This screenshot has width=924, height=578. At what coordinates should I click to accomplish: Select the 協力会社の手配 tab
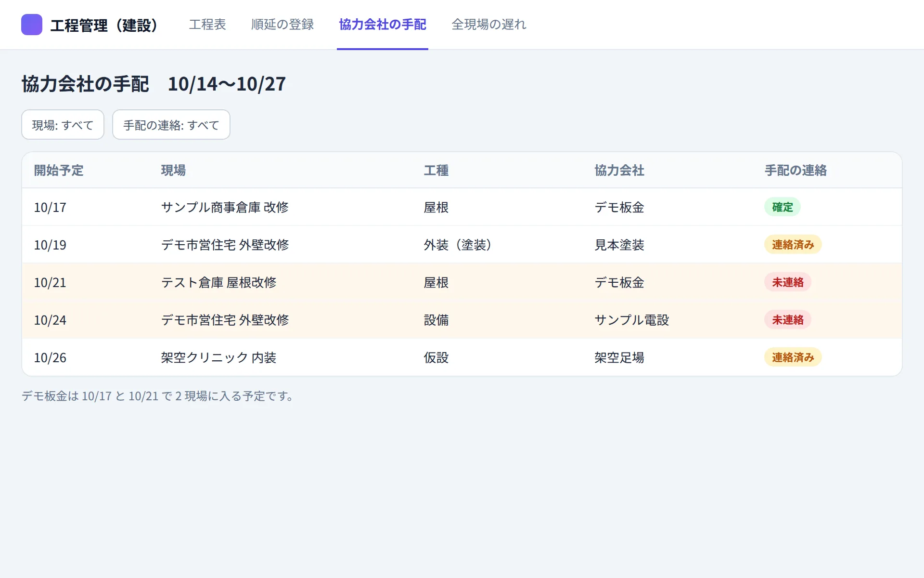tap(383, 25)
